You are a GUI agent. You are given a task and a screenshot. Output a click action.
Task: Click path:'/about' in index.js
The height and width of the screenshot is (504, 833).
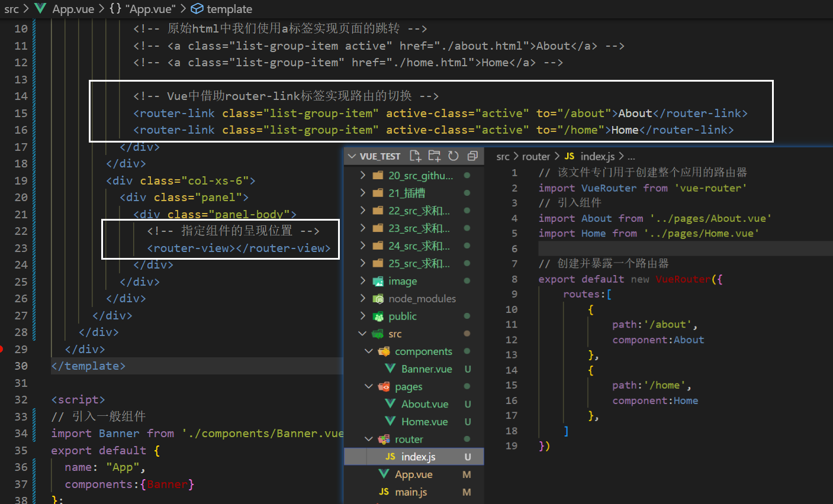click(652, 324)
